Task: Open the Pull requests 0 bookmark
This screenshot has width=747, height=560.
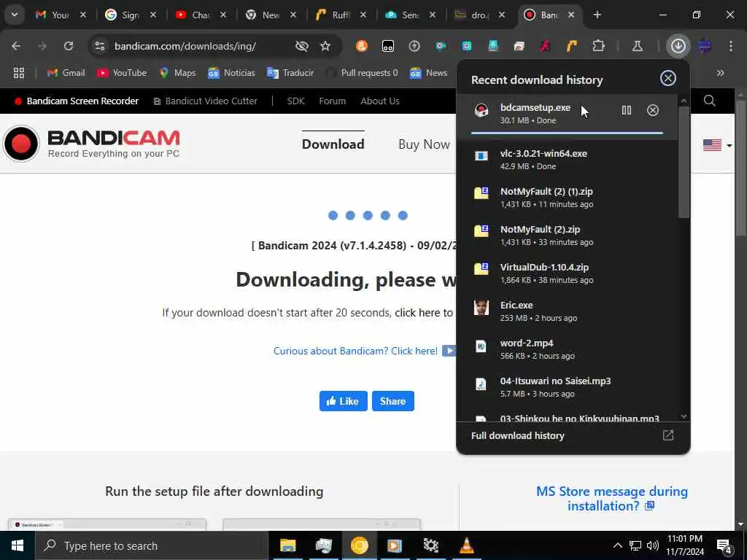Action: coord(362,73)
